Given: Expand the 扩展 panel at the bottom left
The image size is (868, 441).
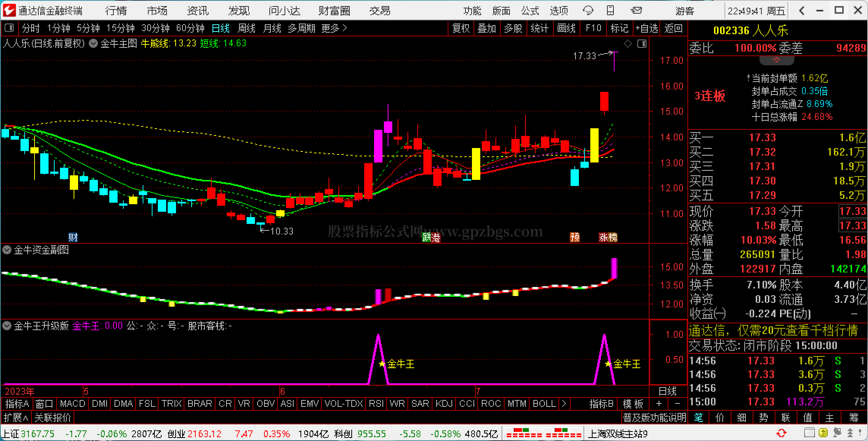Looking at the screenshot, I should click(x=16, y=418).
